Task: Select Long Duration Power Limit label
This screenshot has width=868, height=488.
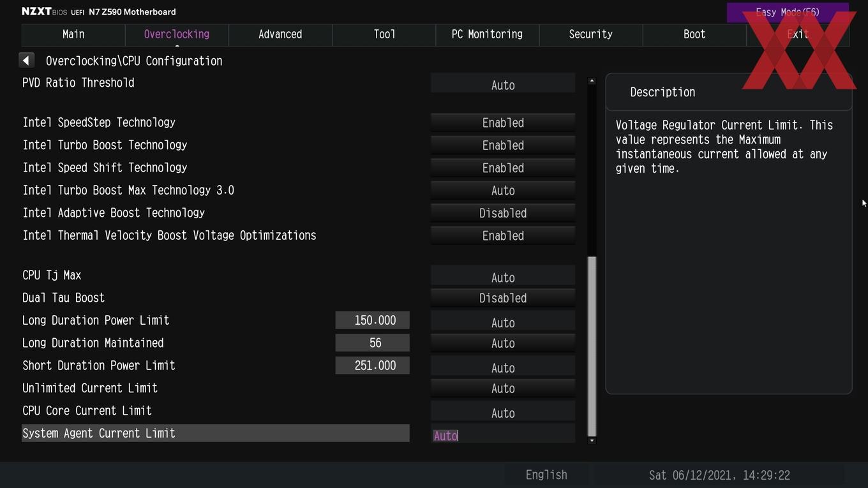Action: (x=96, y=320)
